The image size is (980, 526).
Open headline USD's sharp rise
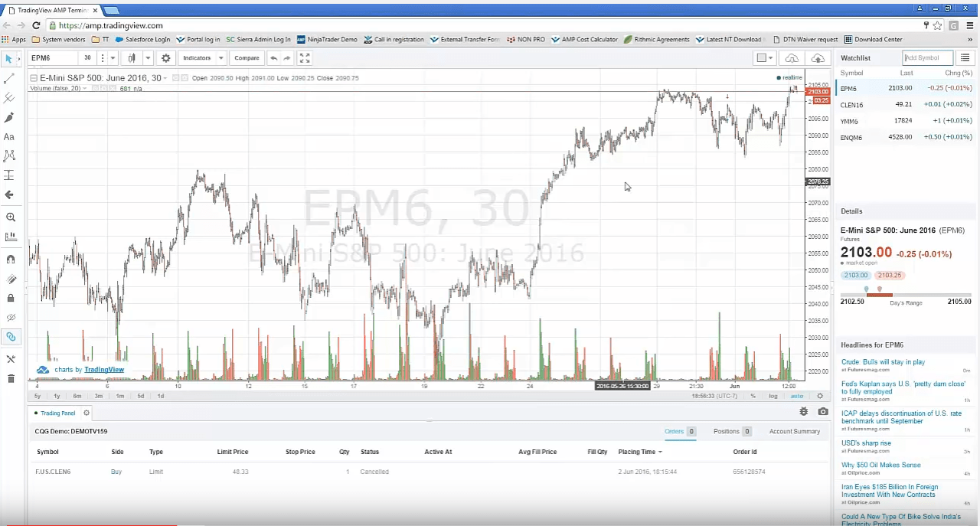coord(866,443)
